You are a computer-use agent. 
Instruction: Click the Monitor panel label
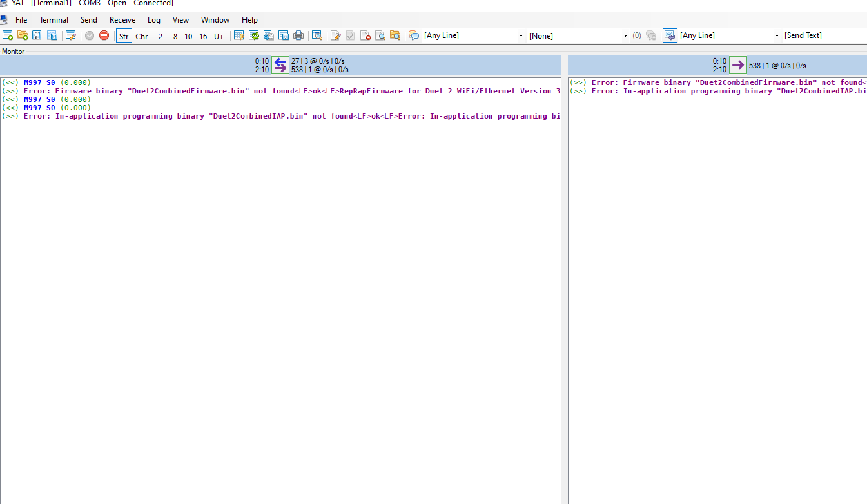[14, 51]
